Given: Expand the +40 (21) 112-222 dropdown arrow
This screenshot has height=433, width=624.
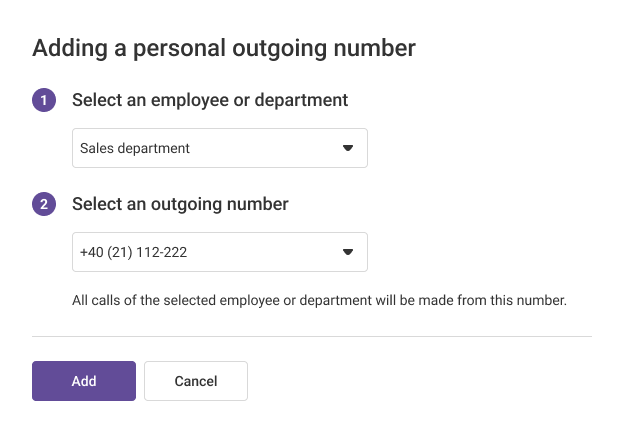Looking at the screenshot, I should pos(348,252).
